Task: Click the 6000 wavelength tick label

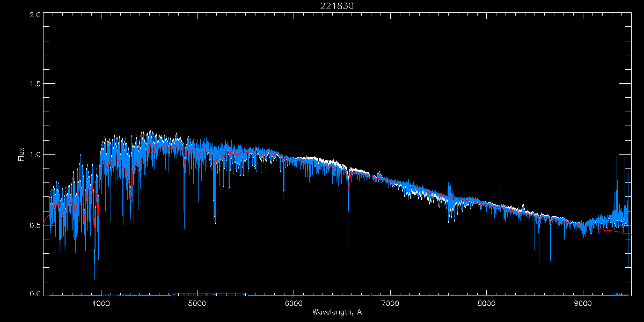Action: click(294, 303)
